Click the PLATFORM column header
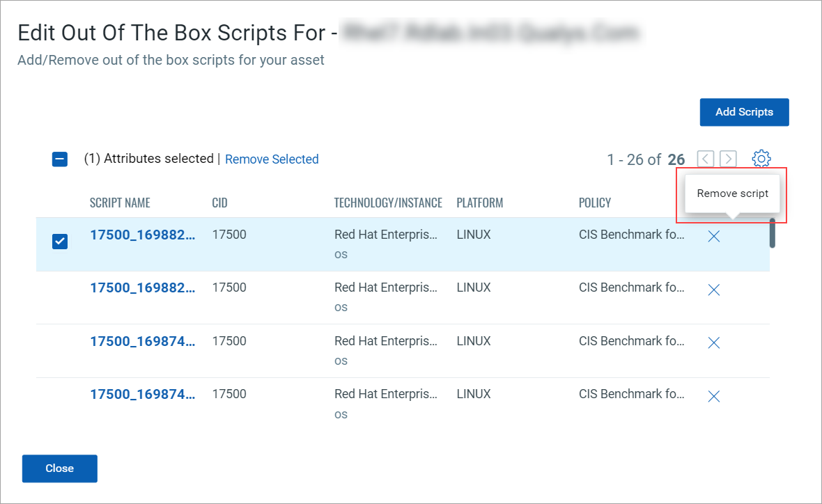 click(479, 203)
